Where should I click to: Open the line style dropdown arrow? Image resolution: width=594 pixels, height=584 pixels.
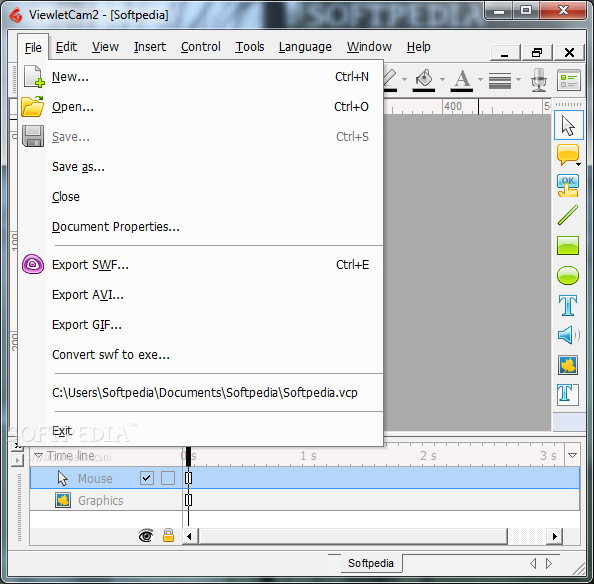(x=518, y=80)
